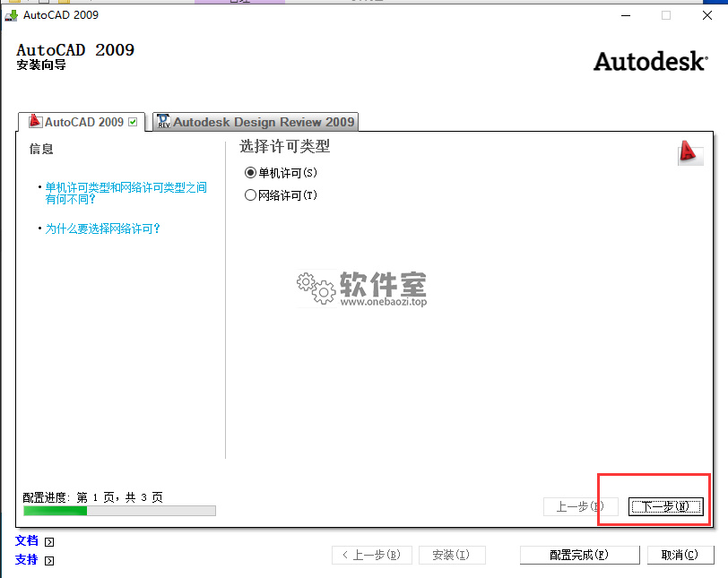This screenshot has height=578, width=728.
Task: Click the red AutoCAD logo beside 选择许可类型
Action: coord(690,152)
